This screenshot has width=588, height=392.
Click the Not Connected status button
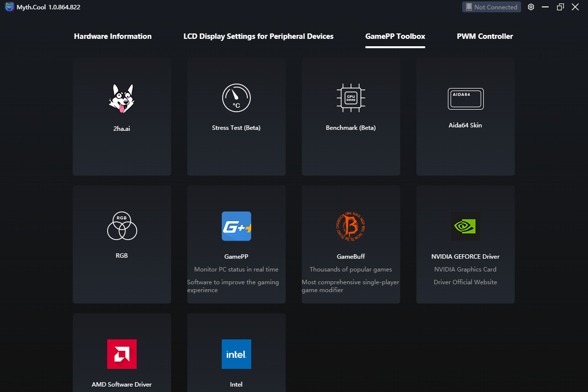(x=491, y=7)
